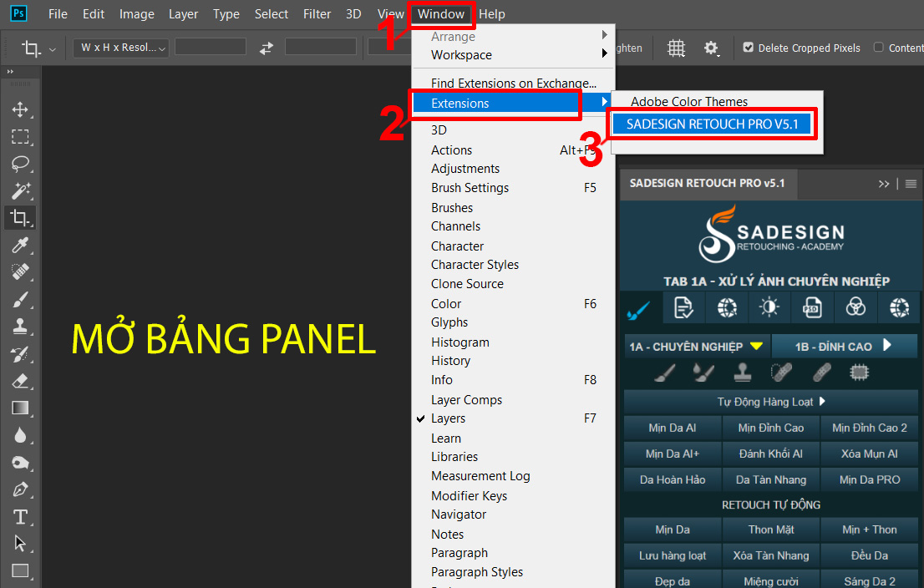
Task: Select the Horizontal Type tool
Action: (x=20, y=517)
